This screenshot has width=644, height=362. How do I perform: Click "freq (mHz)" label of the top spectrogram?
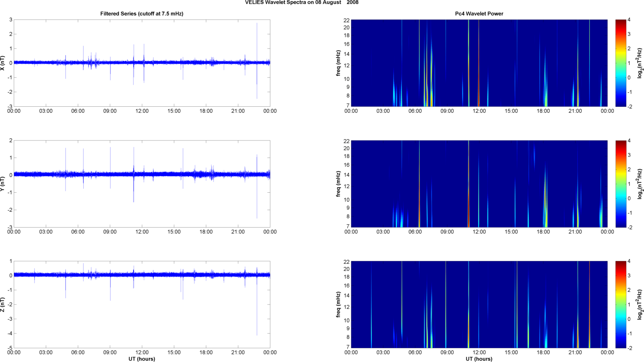338,63
